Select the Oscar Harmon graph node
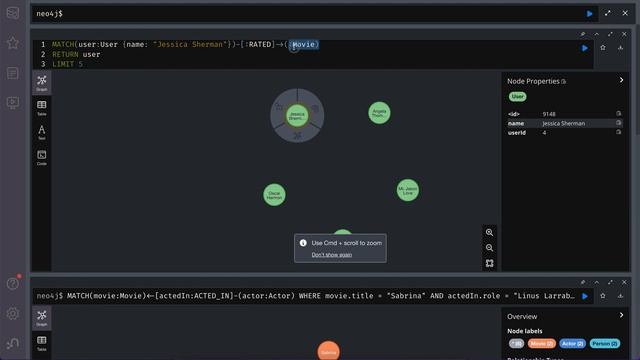Viewport: 640px width, 360px height. (x=274, y=195)
